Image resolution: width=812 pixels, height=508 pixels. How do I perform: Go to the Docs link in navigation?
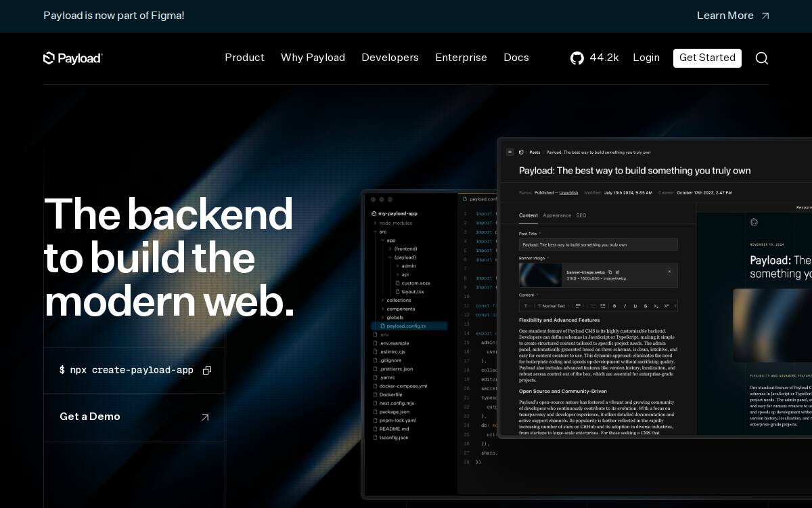tap(516, 58)
